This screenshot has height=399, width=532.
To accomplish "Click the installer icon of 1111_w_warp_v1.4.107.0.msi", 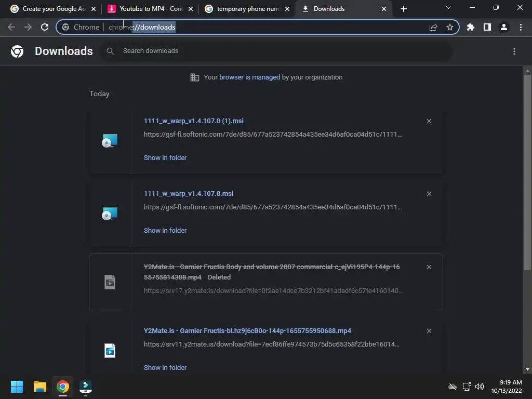I will pyautogui.click(x=110, y=214).
